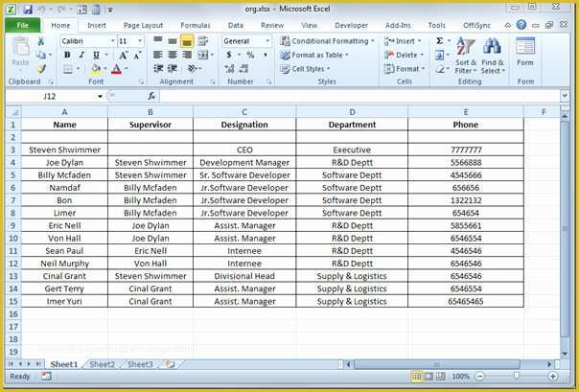Screen dimensions: 579x392
Task: Open Sort & Filter dropdown
Action: [465, 56]
